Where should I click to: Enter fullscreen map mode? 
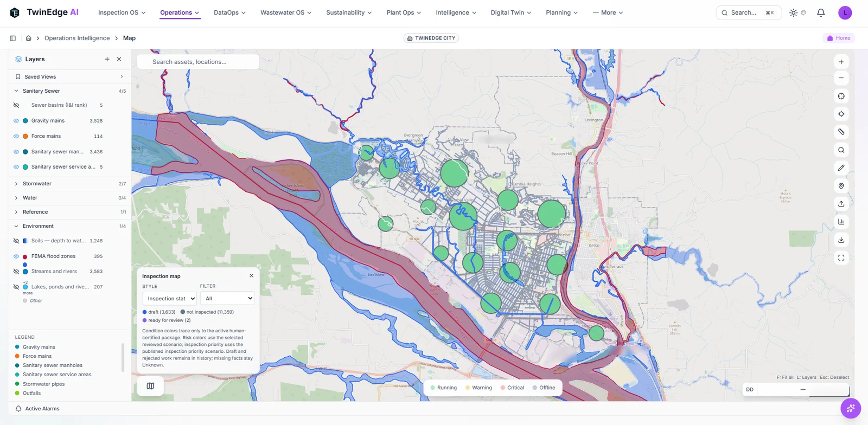[x=841, y=258]
